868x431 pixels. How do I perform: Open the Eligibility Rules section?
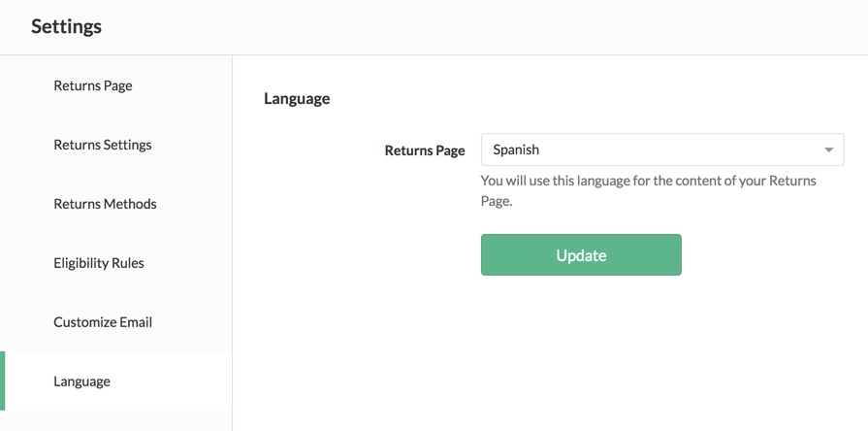coord(99,263)
